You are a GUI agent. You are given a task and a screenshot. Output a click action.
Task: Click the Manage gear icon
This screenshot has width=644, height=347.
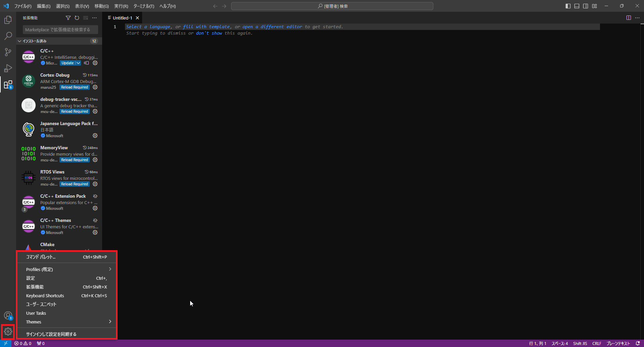coord(8,332)
